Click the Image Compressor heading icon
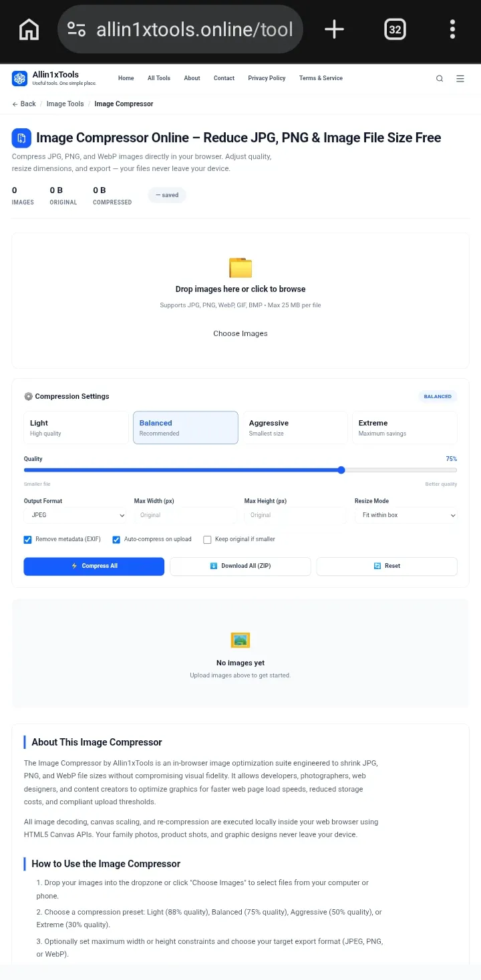The height and width of the screenshot is (980, 481). (21, 138)
